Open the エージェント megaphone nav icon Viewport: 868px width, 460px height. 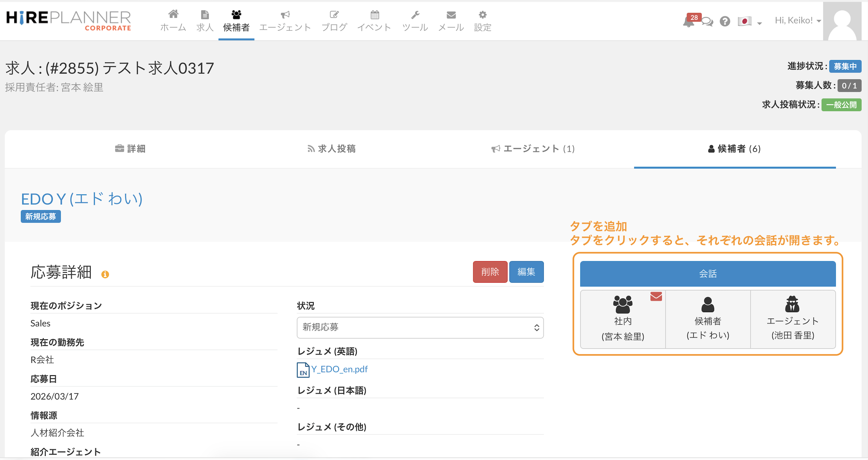point(285,15)
